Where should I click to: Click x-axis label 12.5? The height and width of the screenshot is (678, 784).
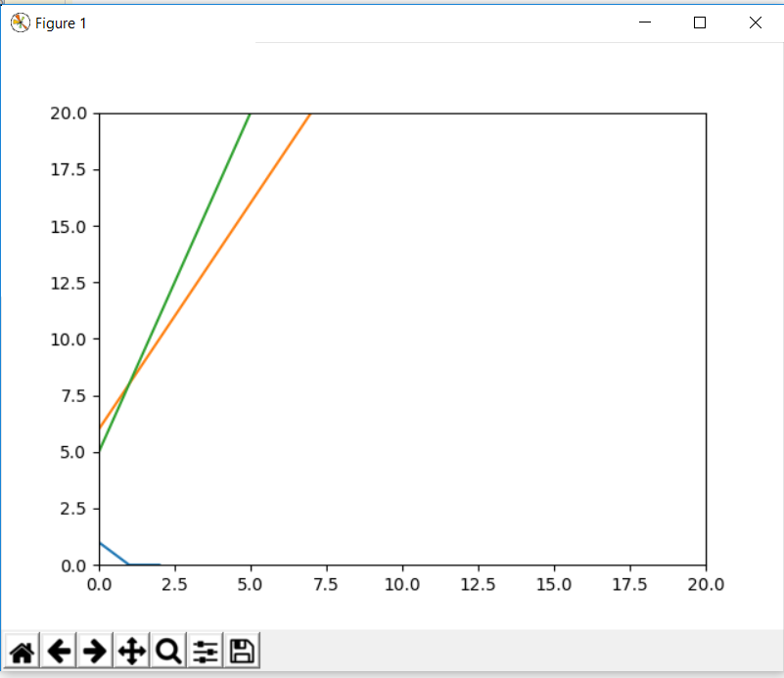(478, 584)
